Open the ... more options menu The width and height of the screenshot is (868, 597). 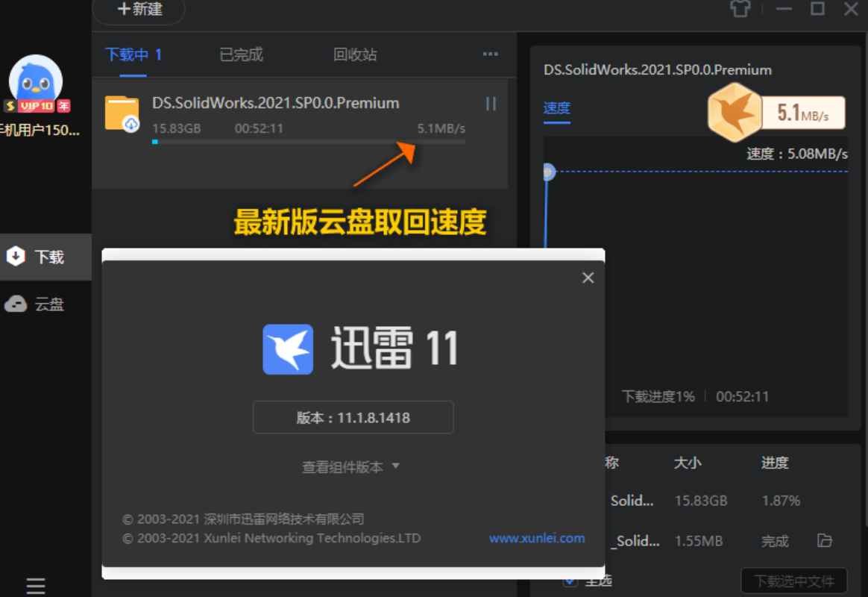pos(491,54)
